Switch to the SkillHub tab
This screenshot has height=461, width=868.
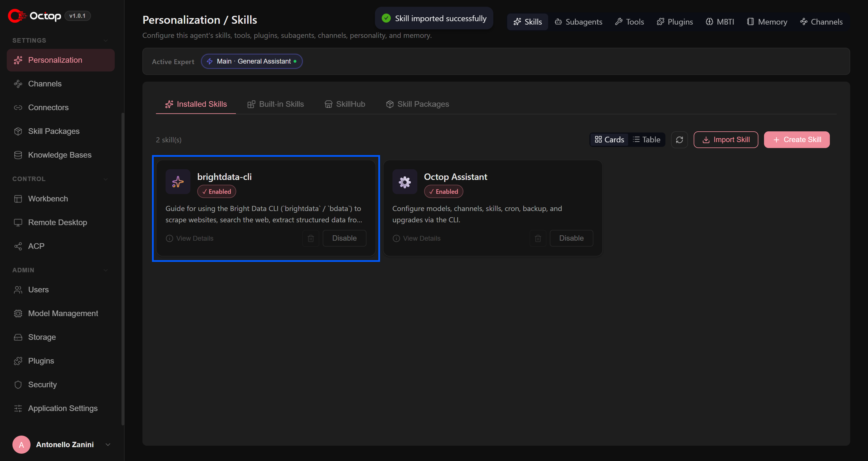point(345,104)
